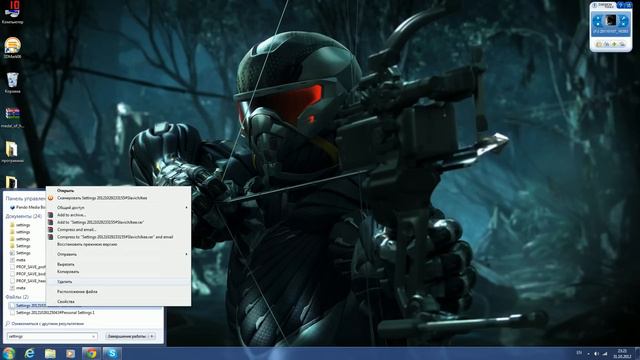
Task: Click the EN language indicator
Action: coord(579,353)
